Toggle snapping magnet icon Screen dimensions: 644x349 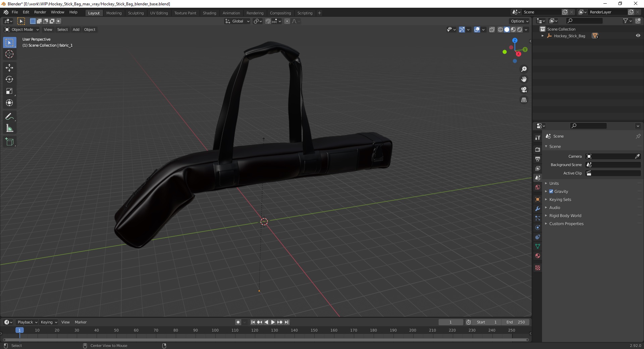pyautogui.click(x=268, y=21)
